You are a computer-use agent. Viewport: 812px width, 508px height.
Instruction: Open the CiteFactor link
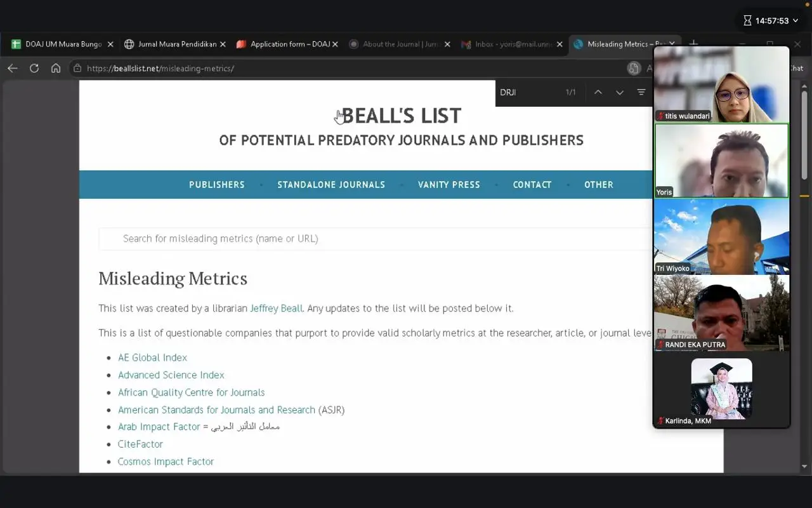click(x=140, y=444)
